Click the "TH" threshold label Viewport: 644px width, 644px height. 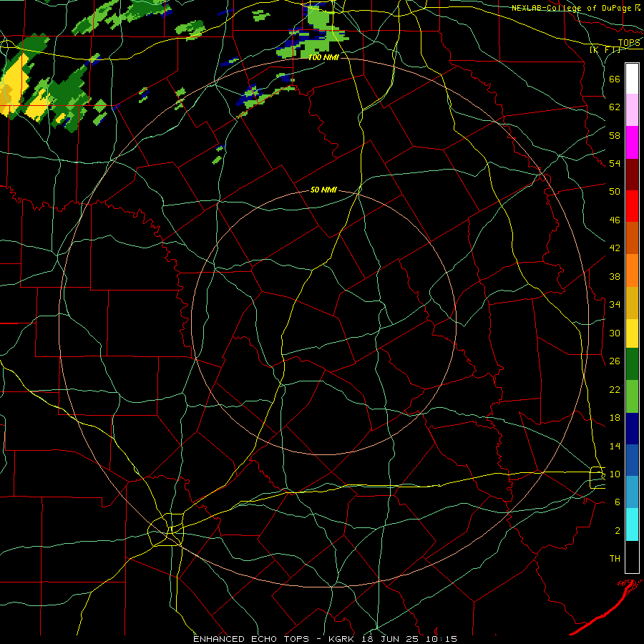point(615,558)
